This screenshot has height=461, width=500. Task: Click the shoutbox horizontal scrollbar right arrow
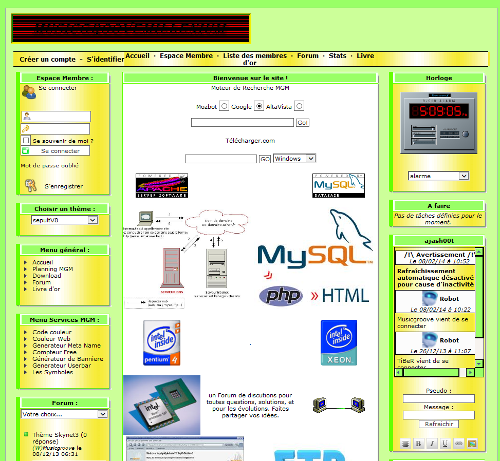[x=470, y=372]
